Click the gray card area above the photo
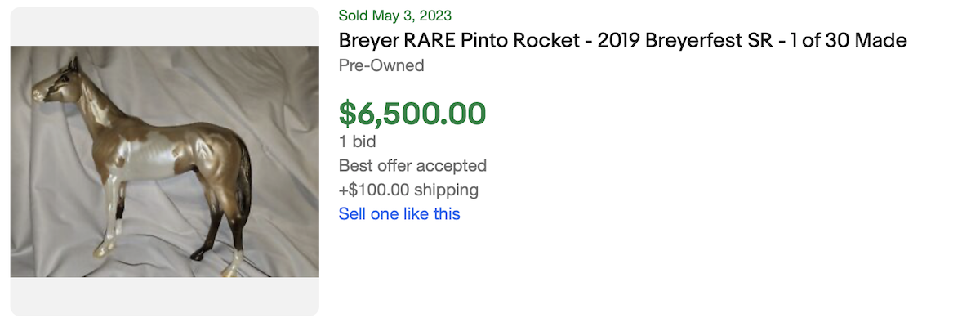Viewport: 980px width, 327px height. pos(164,26)
